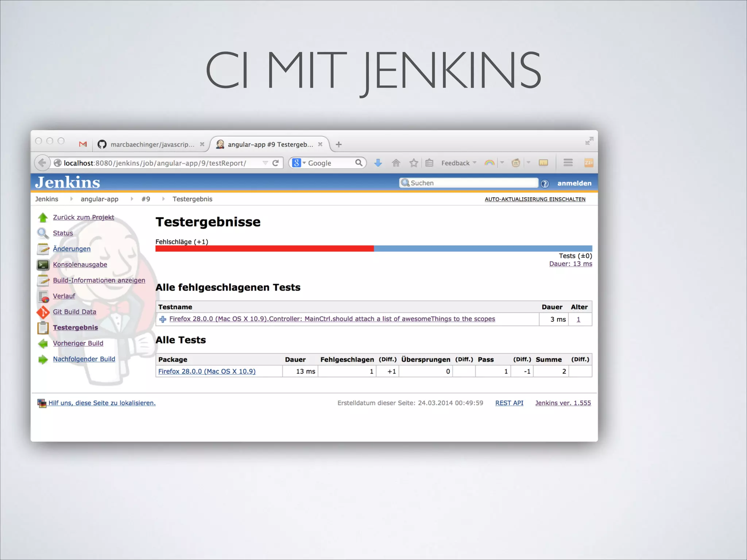
Task: Click the Jenkins ver. 1.555 link
Action: (563, 403)
